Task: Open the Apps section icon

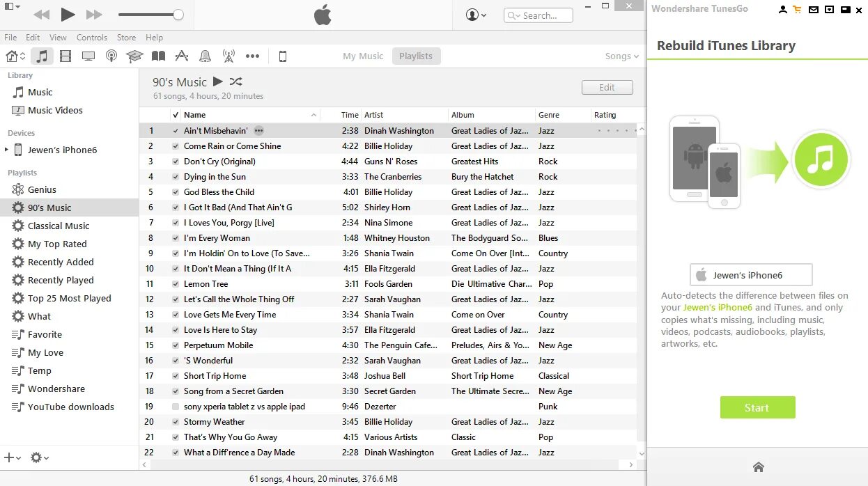Action: 182,56
